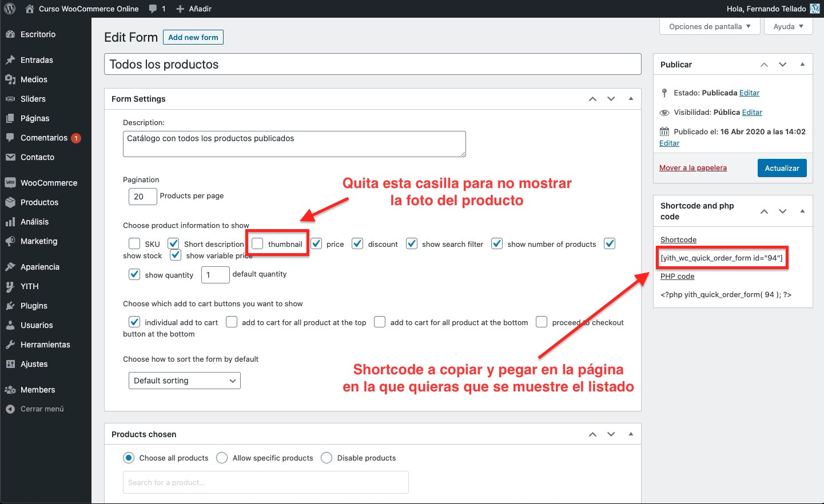
Task: Click the Marketing megaphone icon
Action: (x=10, y=241)
